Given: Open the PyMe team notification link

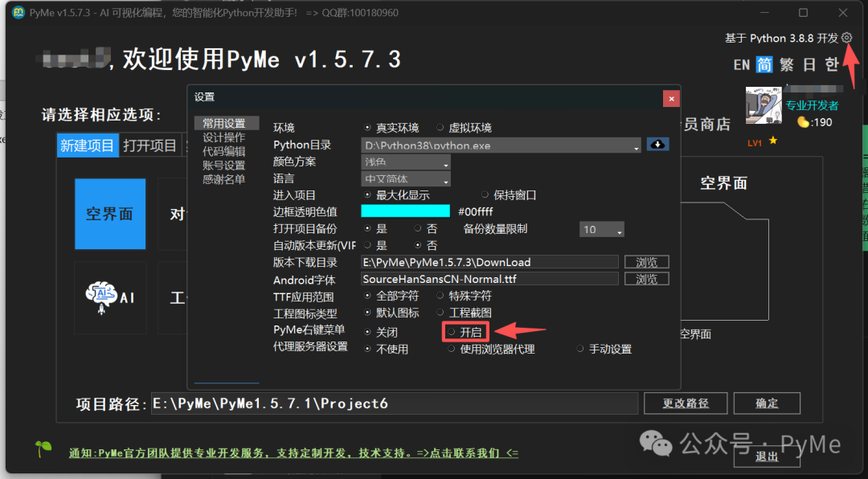Looking at the screenshot, I should (x=293, y=453).
